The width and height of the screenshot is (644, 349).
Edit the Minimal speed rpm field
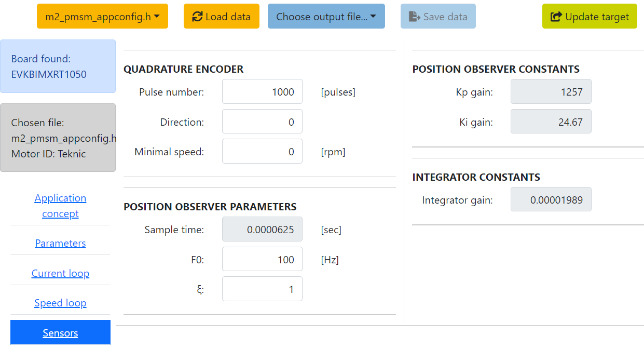click(x=262, y=152)
